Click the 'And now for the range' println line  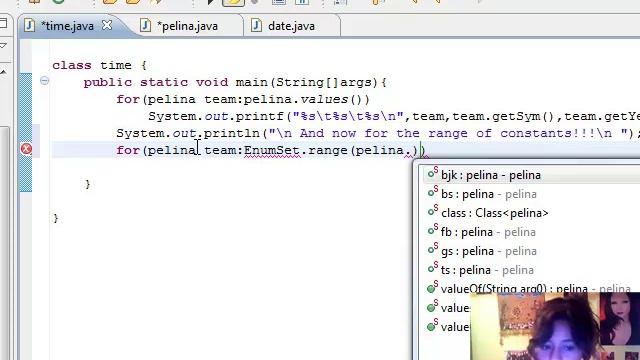click(378, 133)
